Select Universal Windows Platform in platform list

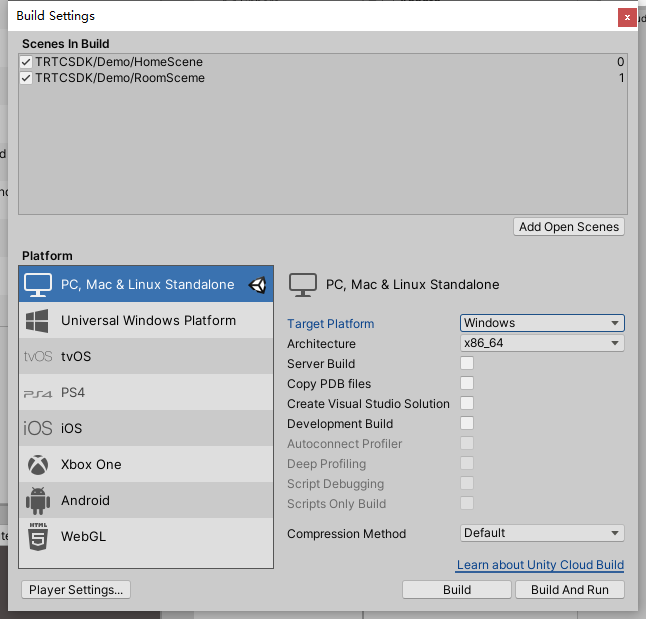(x=146, y=321)
